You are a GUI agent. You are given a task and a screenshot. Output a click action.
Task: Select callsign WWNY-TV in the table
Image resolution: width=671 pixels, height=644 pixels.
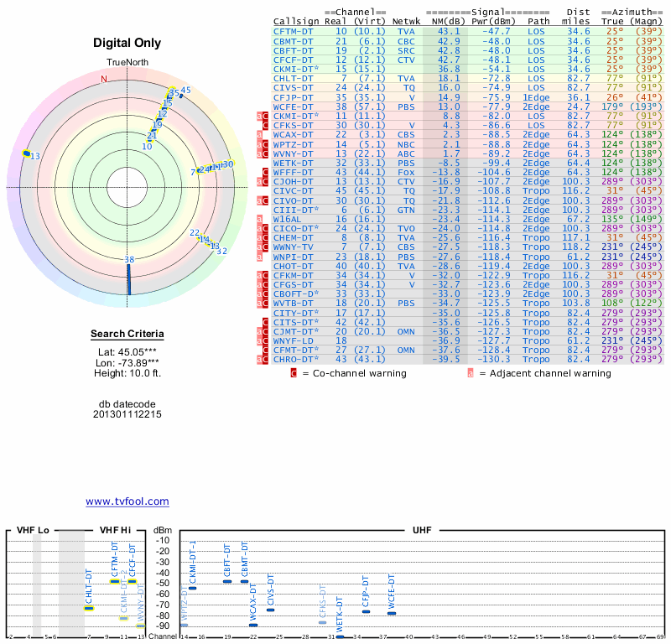point(293,247)
